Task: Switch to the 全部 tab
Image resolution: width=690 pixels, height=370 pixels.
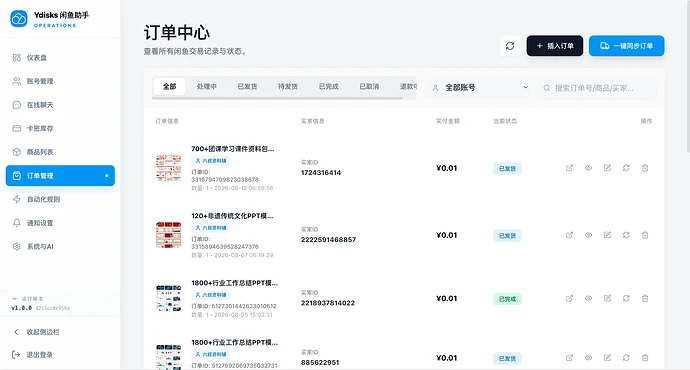Action: click(x=169, y=87)
